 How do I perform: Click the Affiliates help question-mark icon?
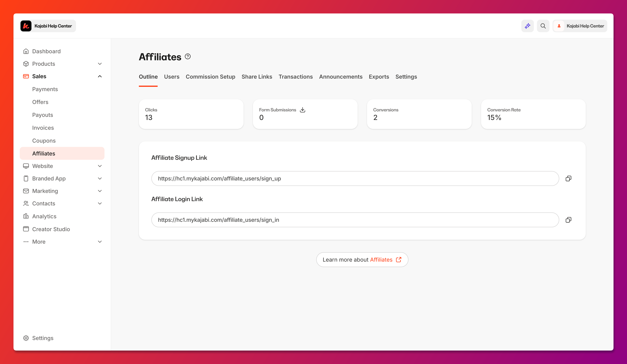188,57
